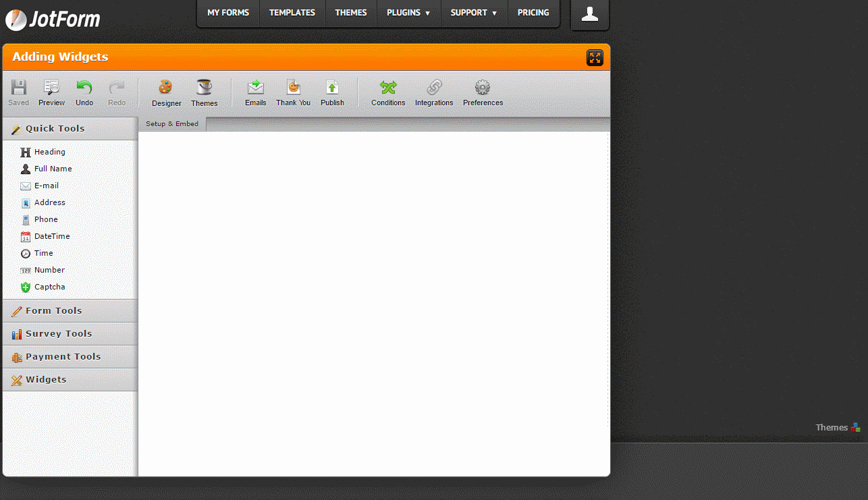Viewport: 868px width, 500px height.
Task: Collapse the Quick Tools section
Action: coord(70,129)
